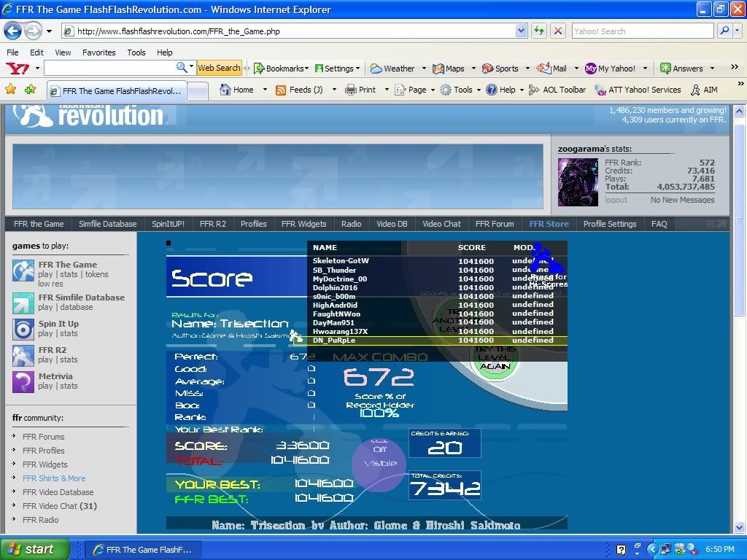Screen dimensions: 747x560
Task: Click the AIM toolbar icon
Action: [x=696, y=90]
